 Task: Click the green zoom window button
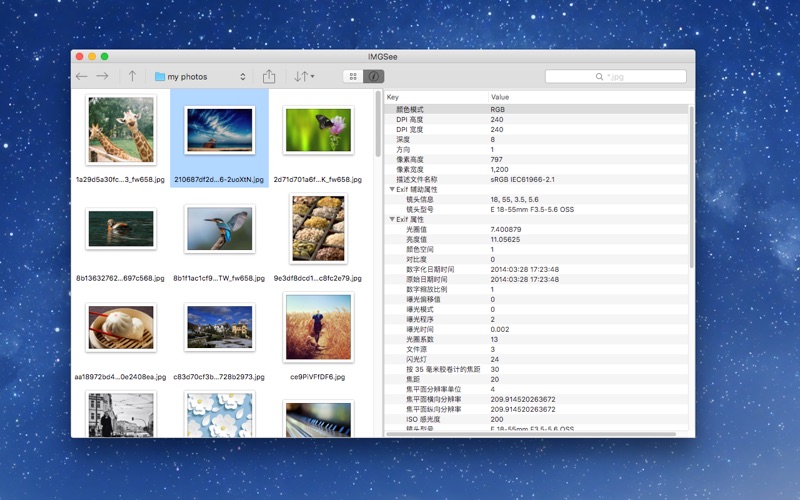105,57
